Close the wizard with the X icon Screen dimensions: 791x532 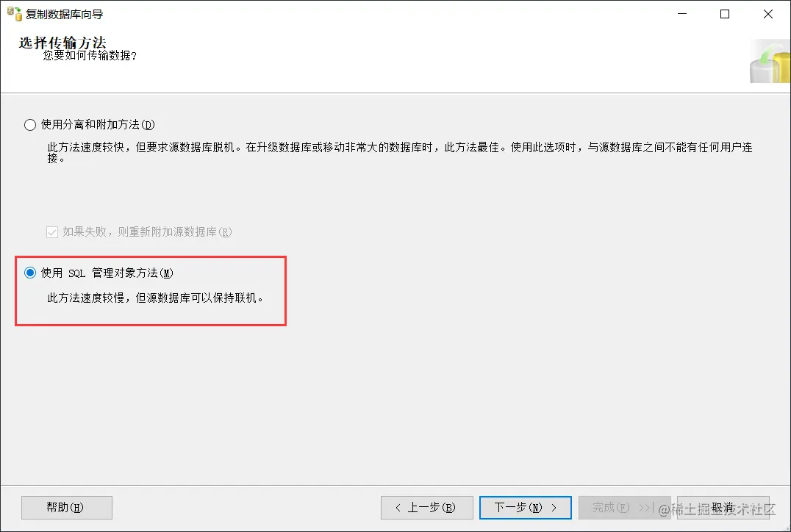[x=767, y=14]
